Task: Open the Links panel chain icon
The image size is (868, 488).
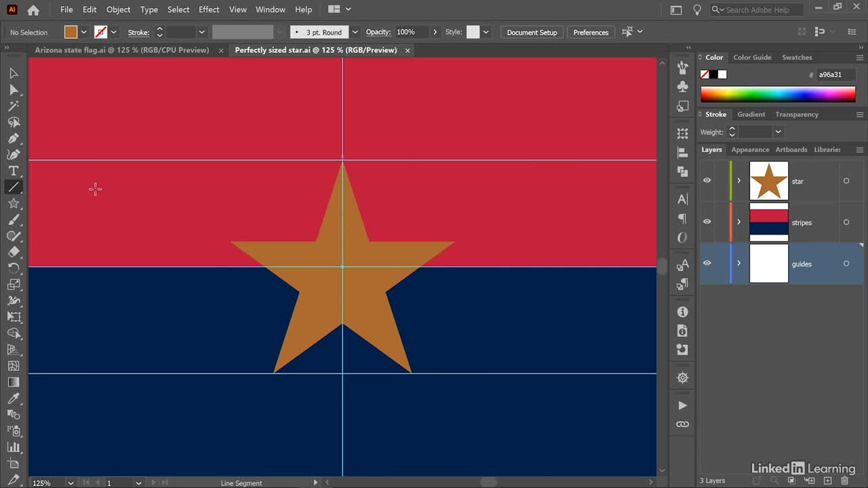Action: (x=683, y=424)
